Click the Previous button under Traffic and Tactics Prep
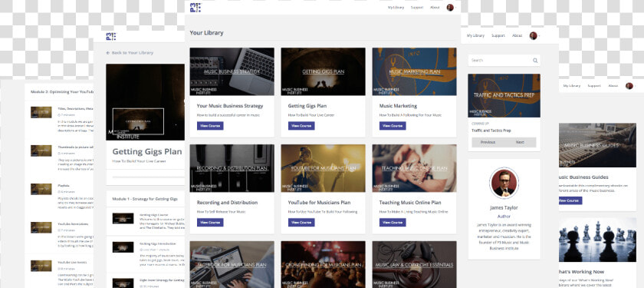This screenshot has height=288, width=644. [488, 142]
